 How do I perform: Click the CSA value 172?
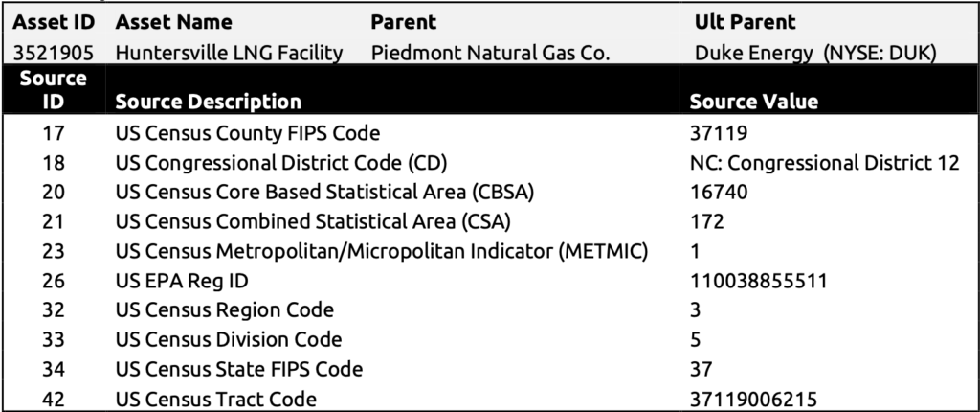pyautogui.click(x=707, y=221)
